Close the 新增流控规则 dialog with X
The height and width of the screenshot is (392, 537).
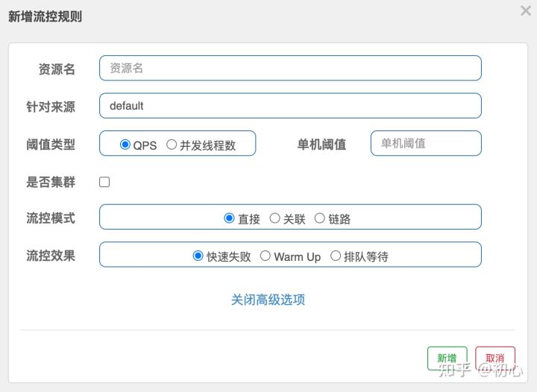[x=526, y=10]
